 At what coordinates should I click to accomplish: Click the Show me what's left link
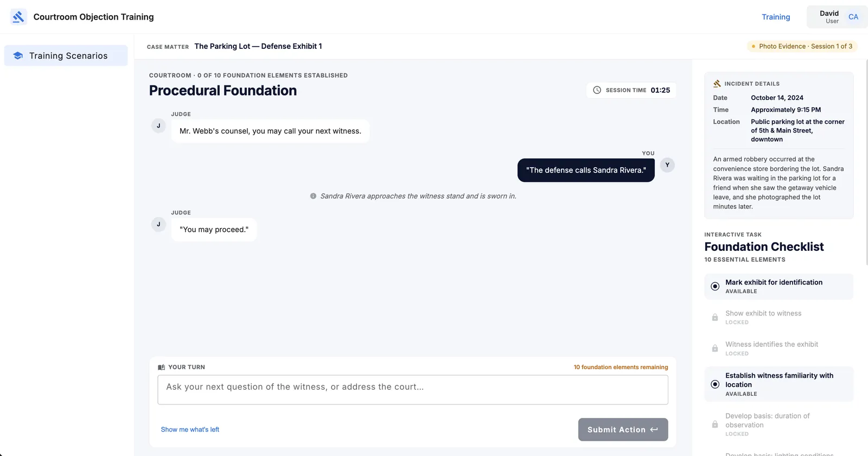(190, 429)
